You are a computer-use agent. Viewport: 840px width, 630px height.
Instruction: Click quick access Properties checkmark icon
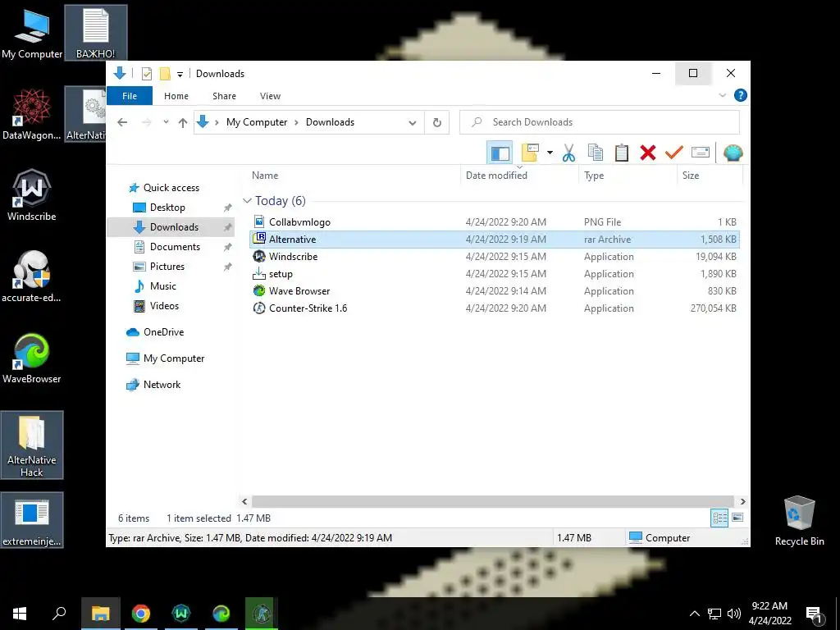click(x=146, y=74)
